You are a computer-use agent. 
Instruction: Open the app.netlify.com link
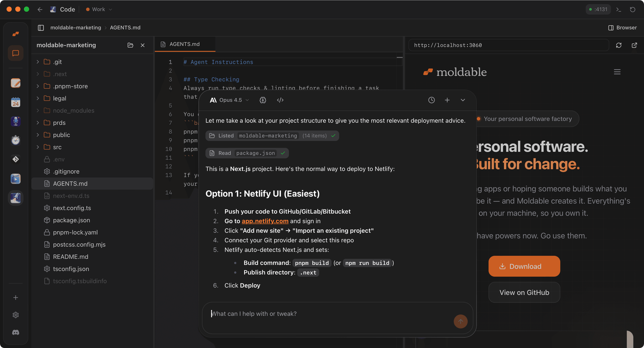point(265,221)
